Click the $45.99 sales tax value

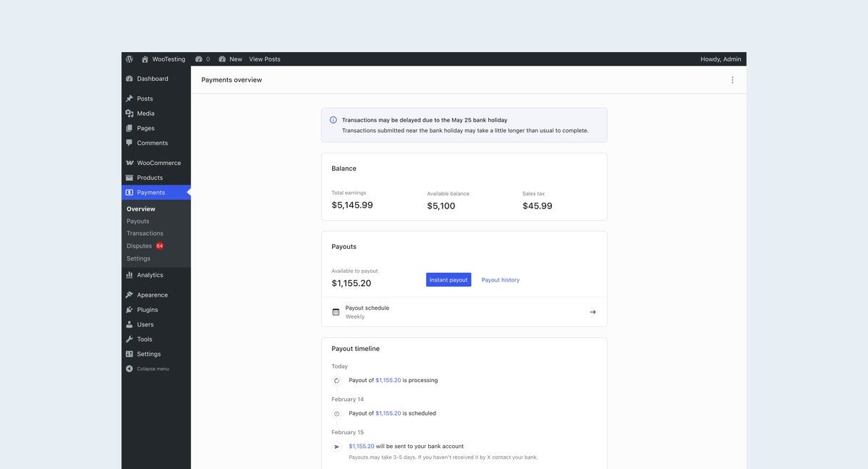point(537,206)
